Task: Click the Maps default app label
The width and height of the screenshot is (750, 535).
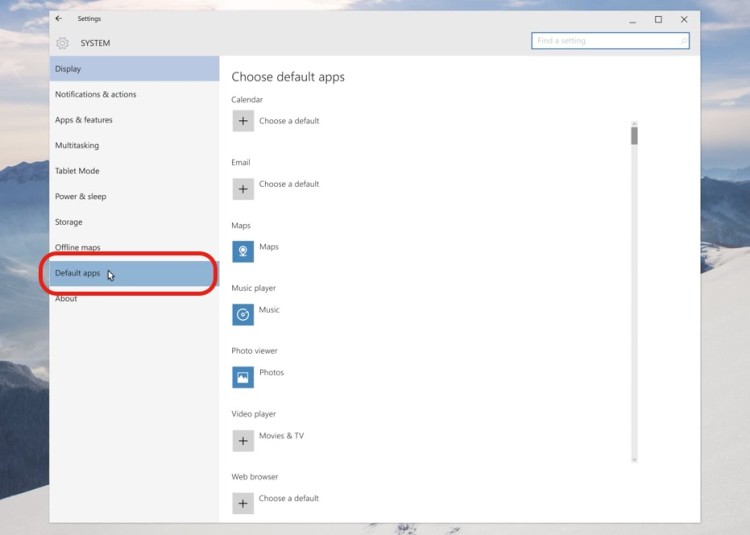Action: [x=269, y=247]
